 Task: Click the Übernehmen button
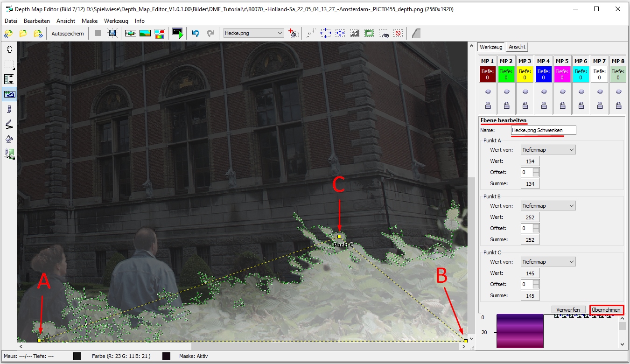click(x=606, y=310)
